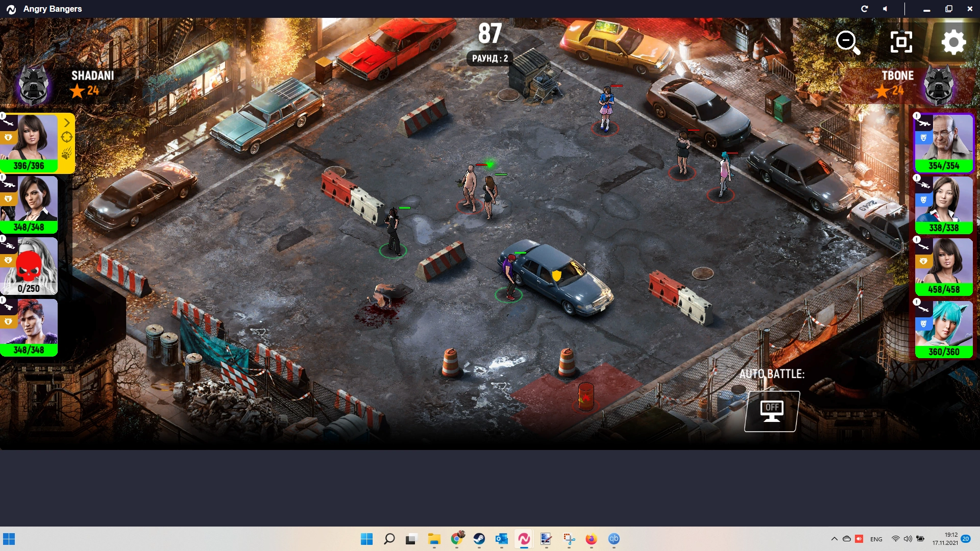Expand the selected fighter's action chevron
980x551 pixels.
coord(67,122)
